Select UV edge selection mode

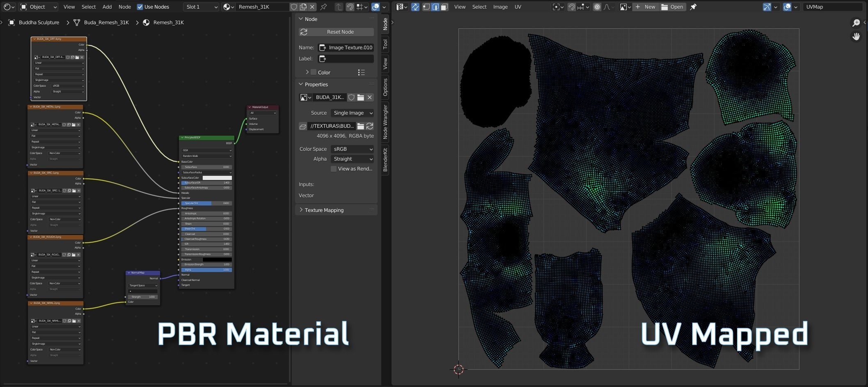click(x=435, y=7)
